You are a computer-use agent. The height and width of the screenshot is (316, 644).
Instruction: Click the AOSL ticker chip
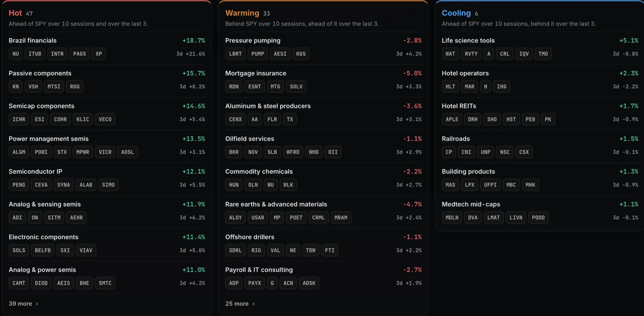[127, 152]
